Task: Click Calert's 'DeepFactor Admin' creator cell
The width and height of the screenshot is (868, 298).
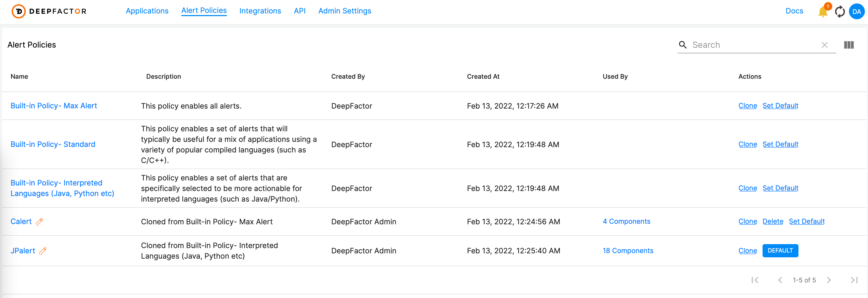Action: pyautogui.click(x=364, y=222)
